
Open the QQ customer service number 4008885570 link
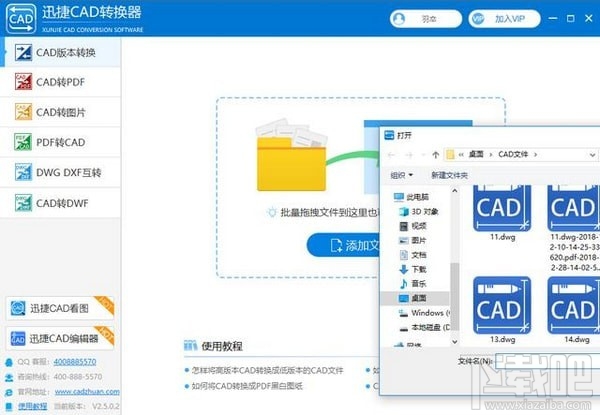click(x=75, y=362)
